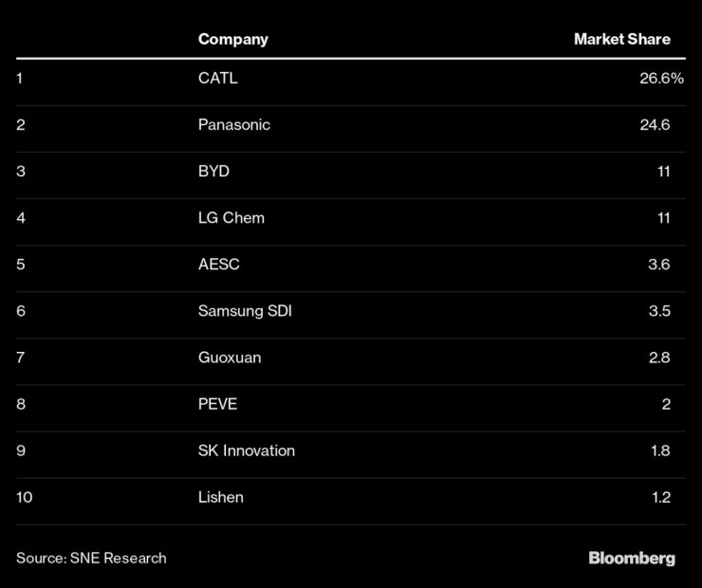Select the SK Innovation entry

coord(246,450)
